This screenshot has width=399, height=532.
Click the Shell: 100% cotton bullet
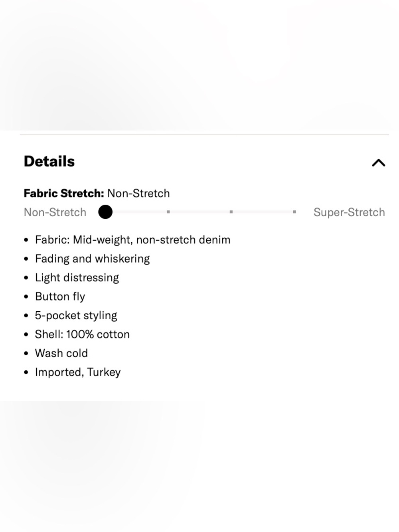click(x=82, y=334)
